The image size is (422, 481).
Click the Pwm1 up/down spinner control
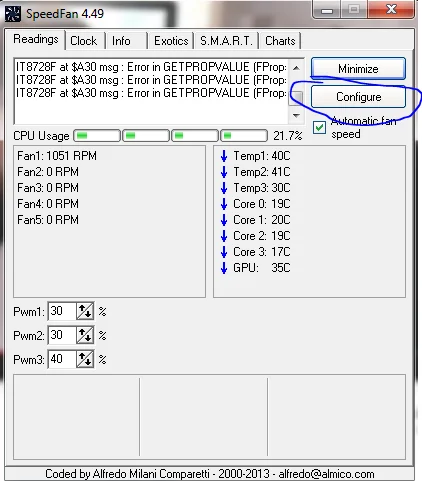[85, 311]
